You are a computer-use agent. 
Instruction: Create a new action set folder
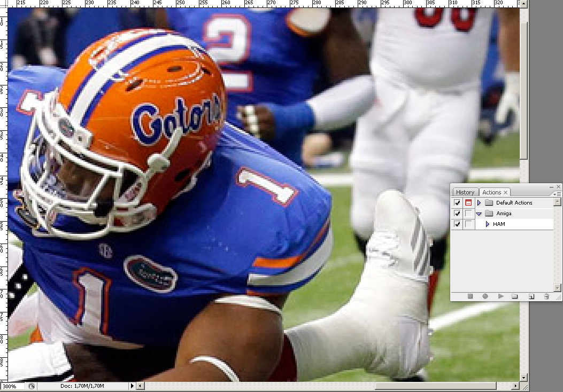pos(515,296)
